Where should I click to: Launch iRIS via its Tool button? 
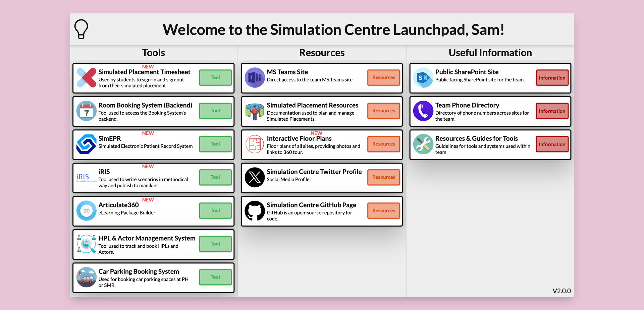point(215,177)
